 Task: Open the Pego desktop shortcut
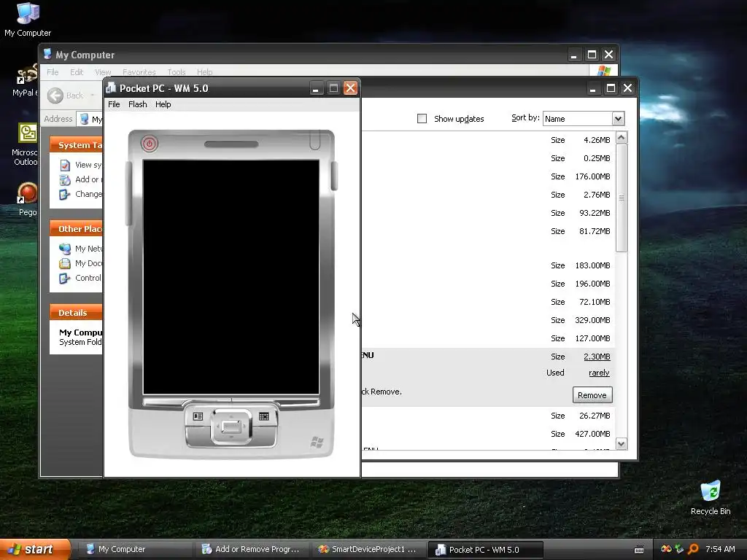point(27,199)
